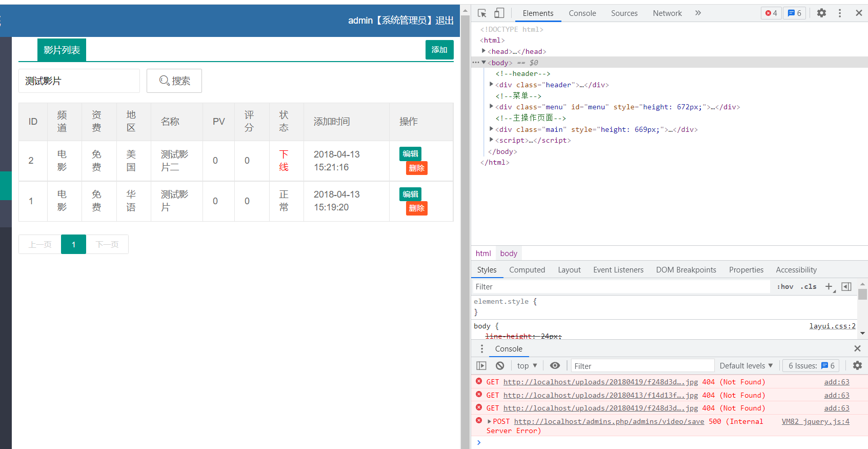Image resolution: width=868 pixels, height=449 pixels.
Task: Select the body breadcrumb item
Action: (x=509, y=253)
